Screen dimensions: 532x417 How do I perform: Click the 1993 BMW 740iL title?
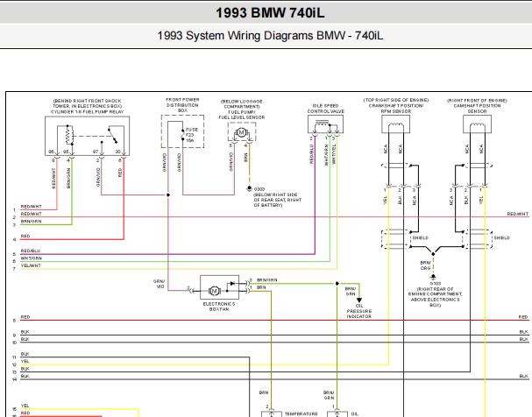click(270, 13)
